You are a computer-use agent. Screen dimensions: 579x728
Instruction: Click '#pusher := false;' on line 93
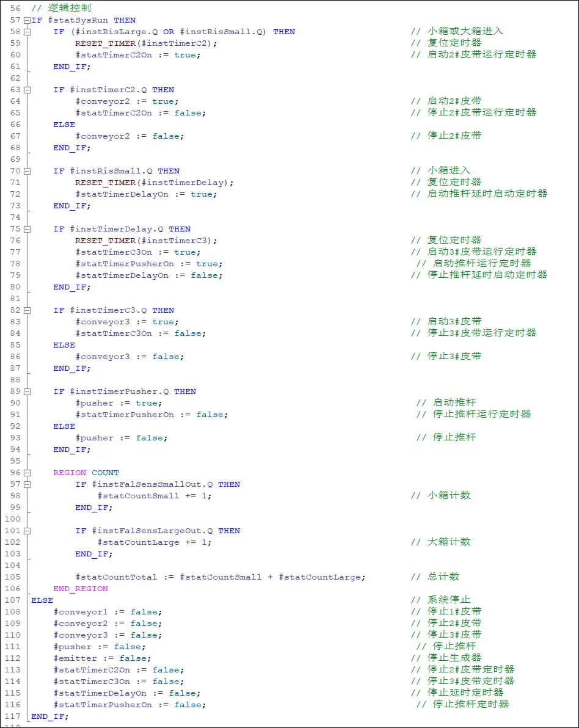(121, 439)
